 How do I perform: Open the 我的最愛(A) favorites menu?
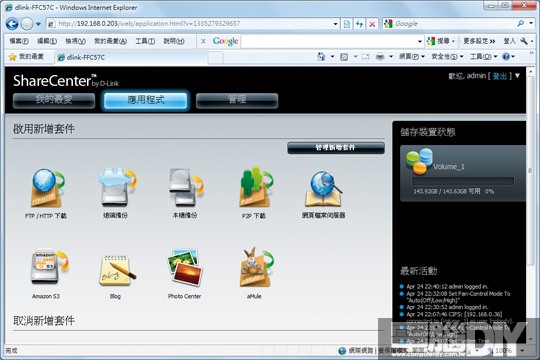point(110,41)
